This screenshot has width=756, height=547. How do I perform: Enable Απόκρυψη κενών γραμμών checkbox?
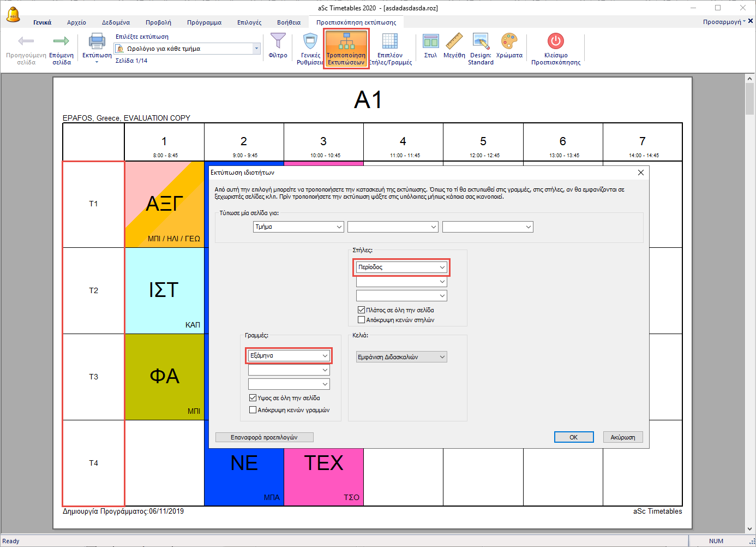(253, 410)
